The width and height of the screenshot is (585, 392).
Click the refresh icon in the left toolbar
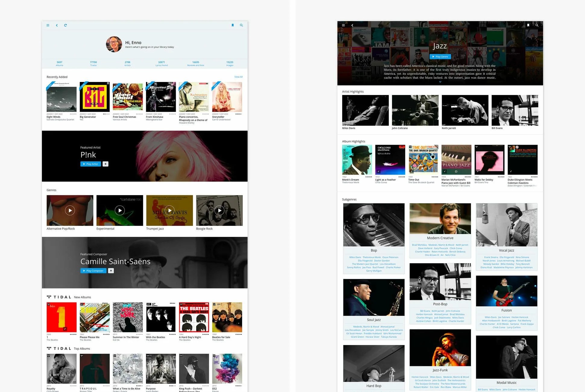tap(65, 25)
